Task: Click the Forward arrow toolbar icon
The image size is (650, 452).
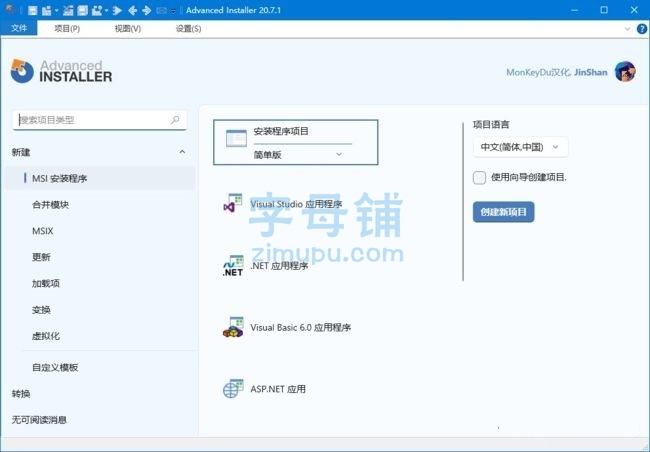Action: [146, 10]
